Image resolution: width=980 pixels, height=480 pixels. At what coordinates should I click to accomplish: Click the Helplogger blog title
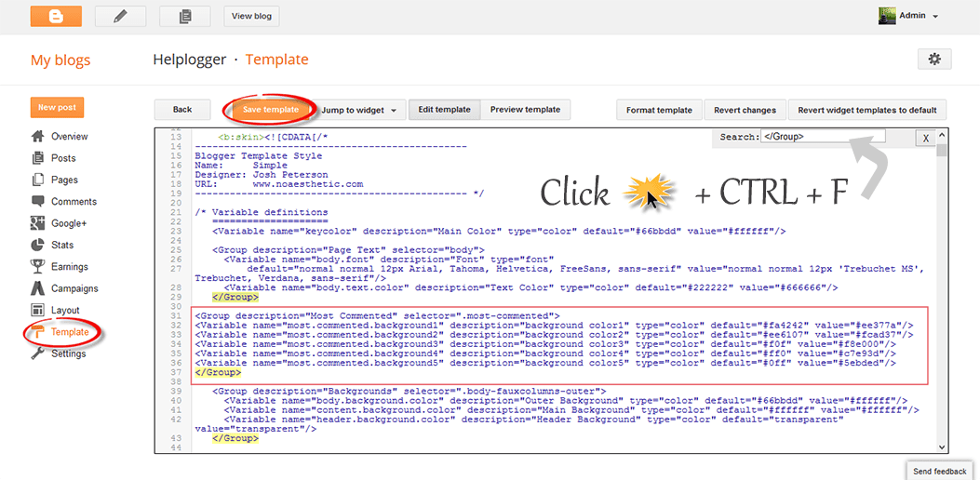point(189,60)
